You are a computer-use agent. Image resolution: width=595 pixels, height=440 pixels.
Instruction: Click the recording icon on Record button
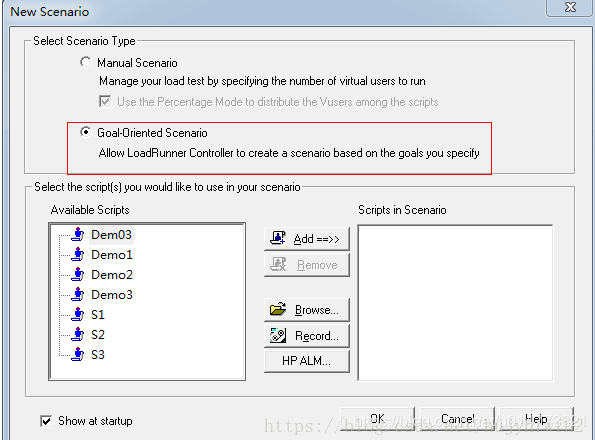pyautogui.click(x=278, y=335)
